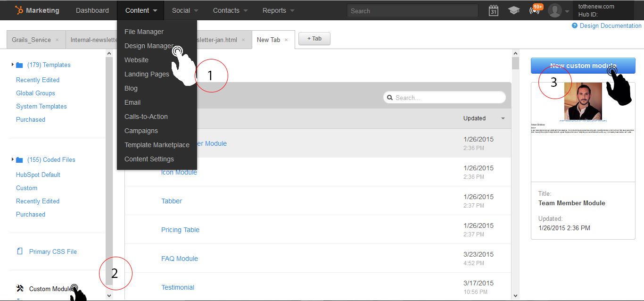644x301 pixels.
Task: Open the Social dropdown menu
Action: click(185, 10)
